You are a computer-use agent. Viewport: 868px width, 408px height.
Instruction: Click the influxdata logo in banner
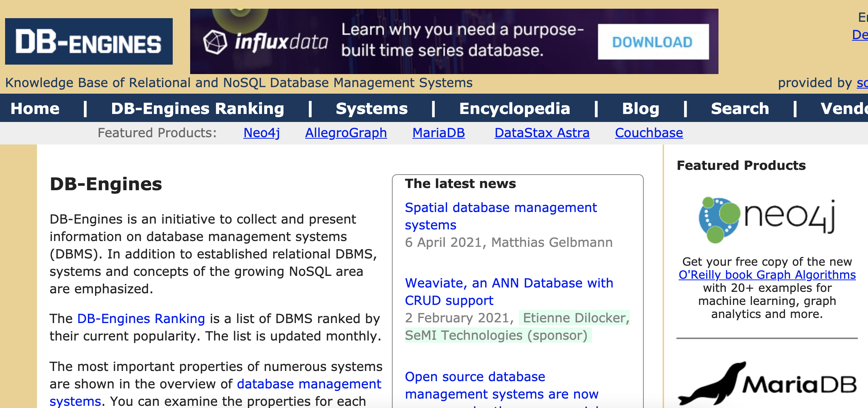point(266,42)
